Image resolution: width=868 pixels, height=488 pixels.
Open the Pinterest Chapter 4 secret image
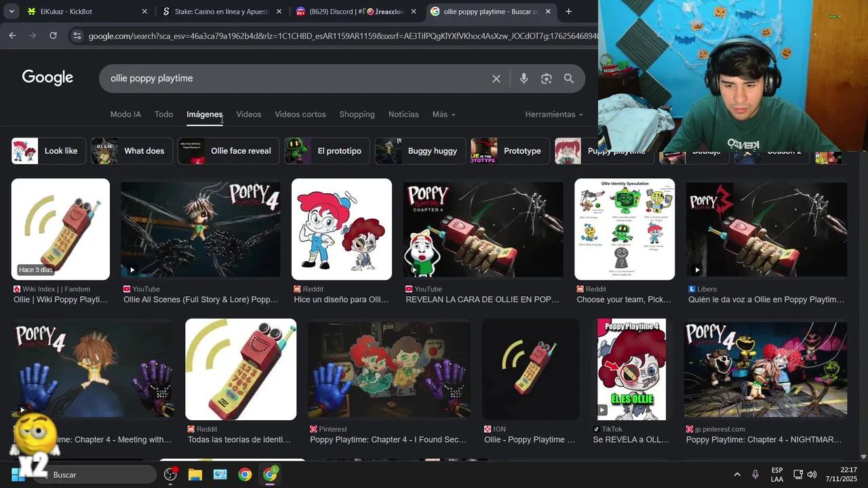(389, 369)
